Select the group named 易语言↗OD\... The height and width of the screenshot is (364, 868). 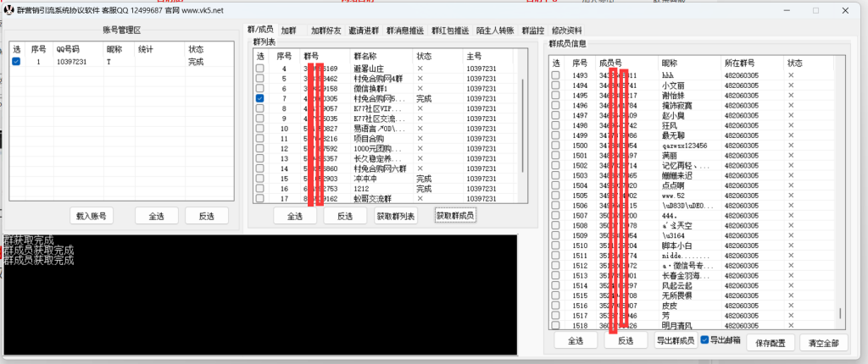259,129
